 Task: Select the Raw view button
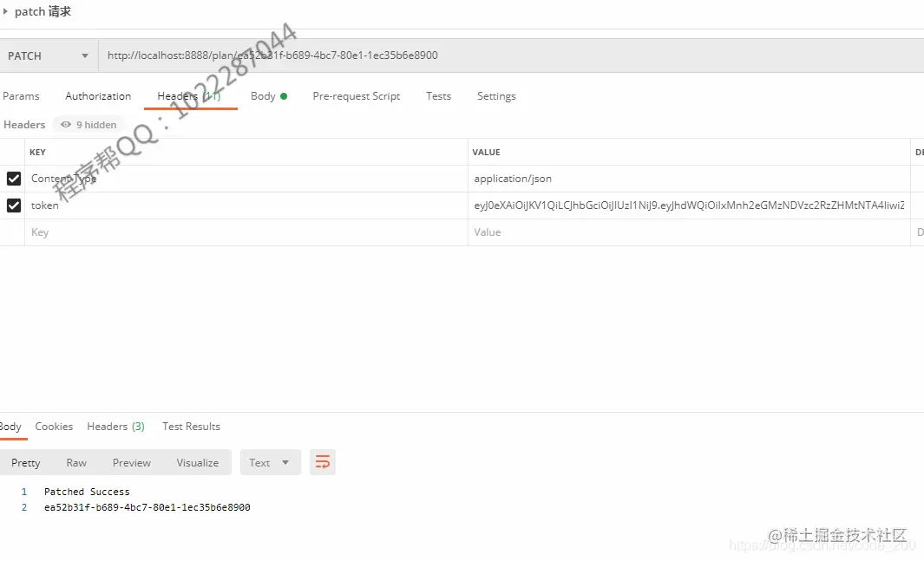pos(76,463)
